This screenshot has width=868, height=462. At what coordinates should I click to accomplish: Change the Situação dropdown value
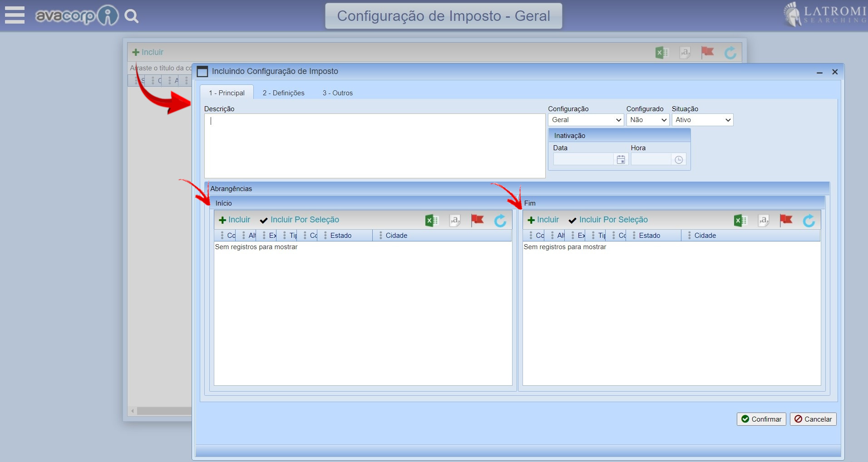[x=702, y=120]
